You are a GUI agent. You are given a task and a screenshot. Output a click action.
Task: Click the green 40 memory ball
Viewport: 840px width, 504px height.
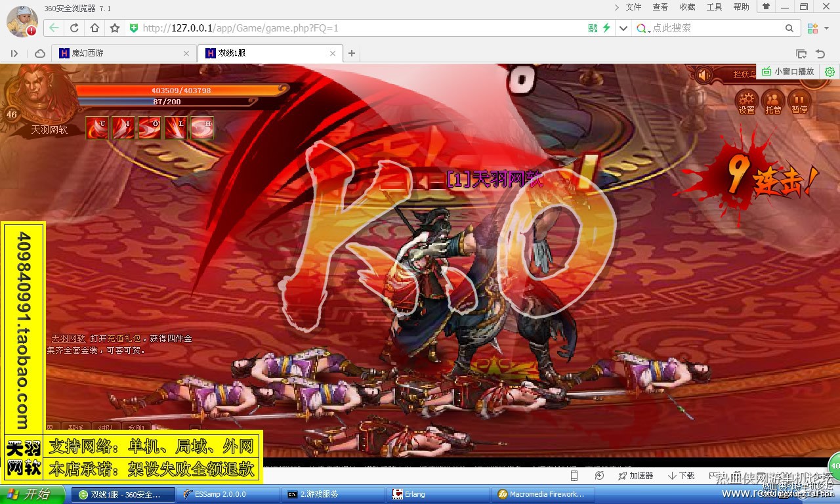point(834,465)
